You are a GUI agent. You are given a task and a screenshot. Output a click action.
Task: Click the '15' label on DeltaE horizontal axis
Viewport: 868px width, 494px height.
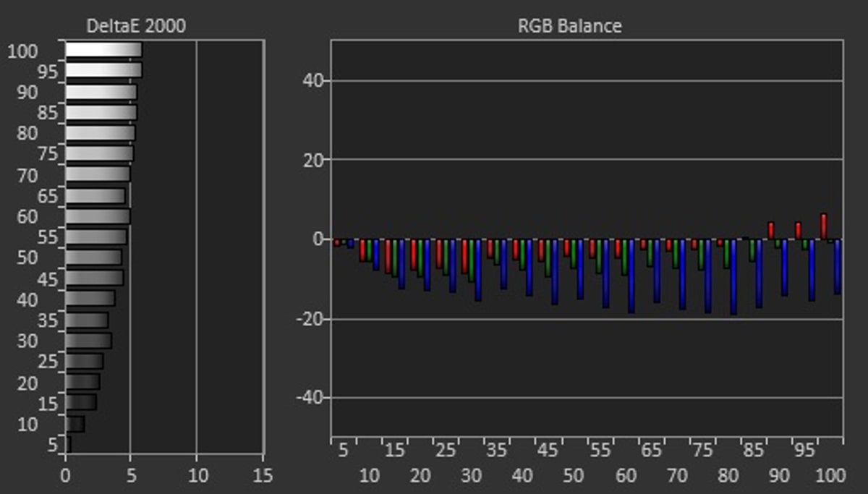[x=263, y=476]
